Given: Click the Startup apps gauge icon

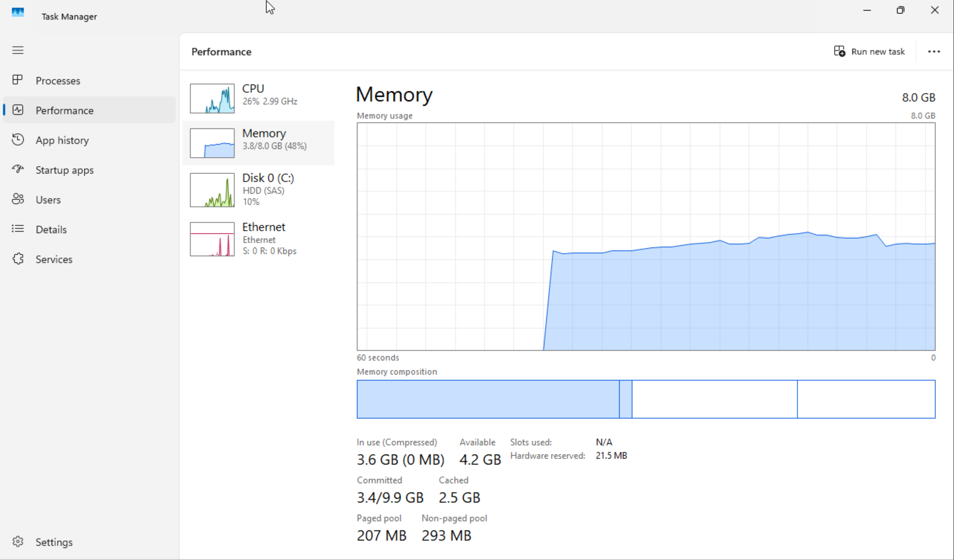Looking at the screenshot, I should [x=18, y=169].
